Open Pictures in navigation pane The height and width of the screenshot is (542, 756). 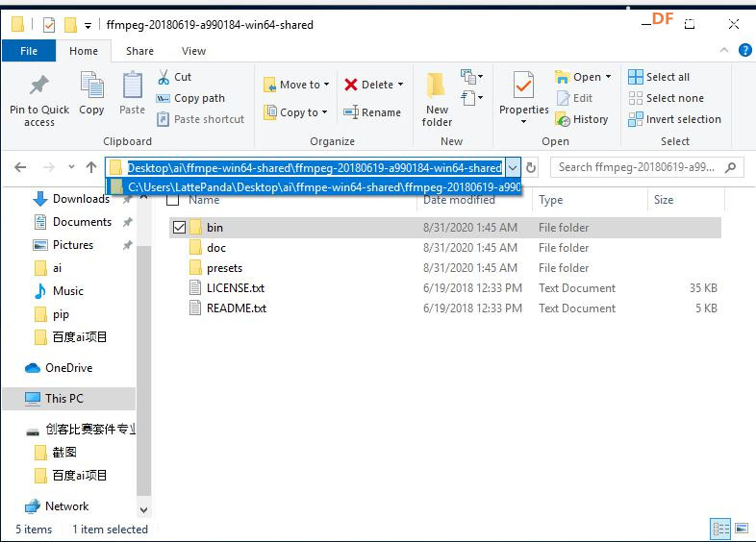[x=73, y=245]
